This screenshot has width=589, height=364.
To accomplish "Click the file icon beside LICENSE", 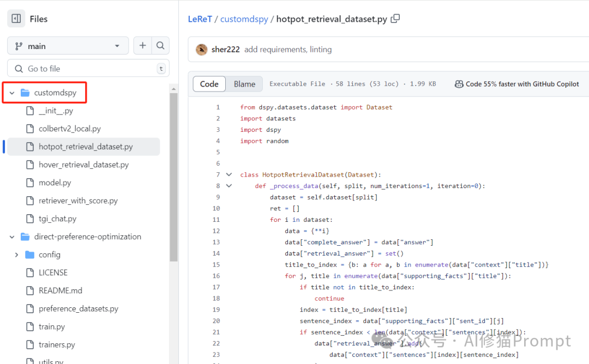I will 30,272.
